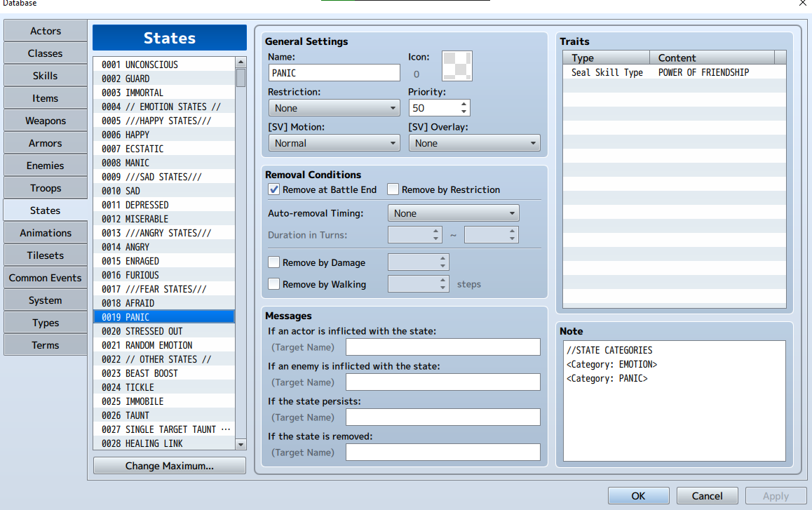The image size is (812, 510).
Task: Close the Database window
Action: [803, 3]
